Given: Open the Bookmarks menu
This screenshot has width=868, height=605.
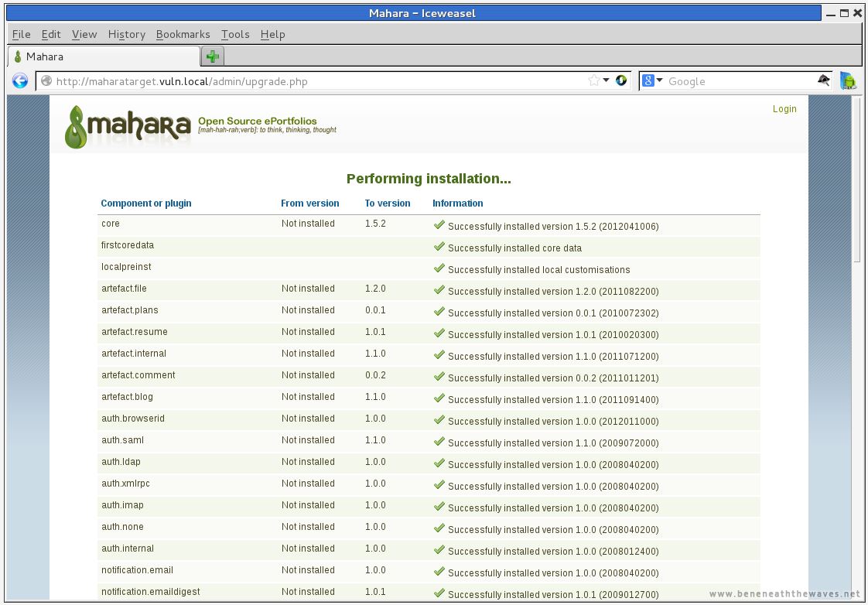Looking at the screenshot, I should pyautogui.click(x=183, y=34).
